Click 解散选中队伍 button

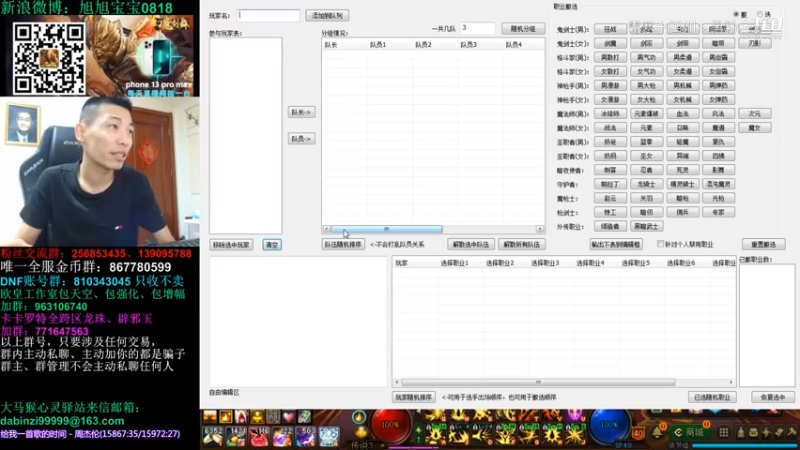click(471, 244)
